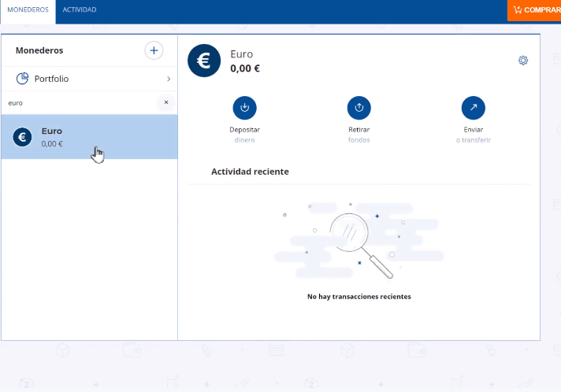The image size is (561, 392).
Task: Focus the wallet search field
Action: (79, 102)
